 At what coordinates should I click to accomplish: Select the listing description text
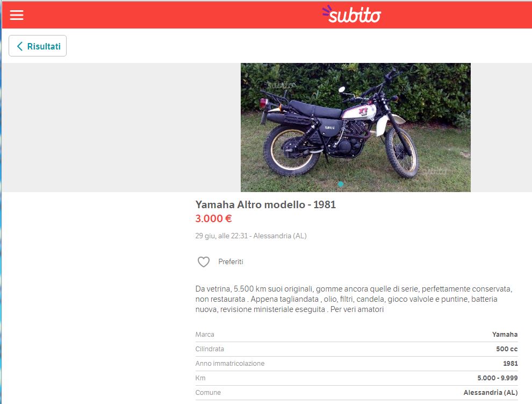click(354, 299)
